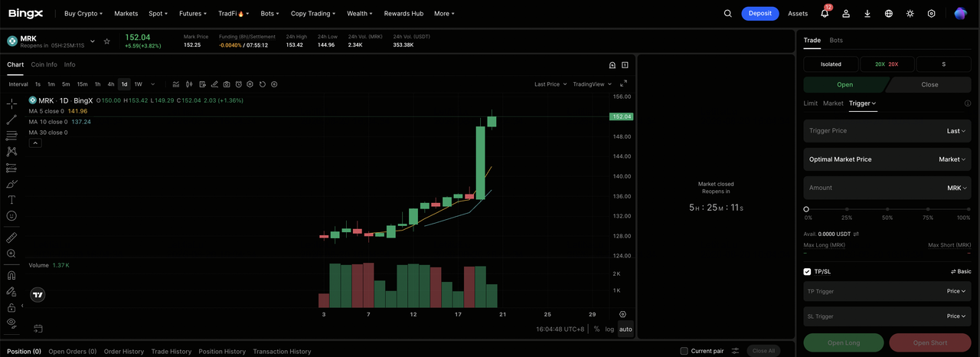Uncheck the TP/SL checkbox

pyautogui.click(x=807, y=271)
